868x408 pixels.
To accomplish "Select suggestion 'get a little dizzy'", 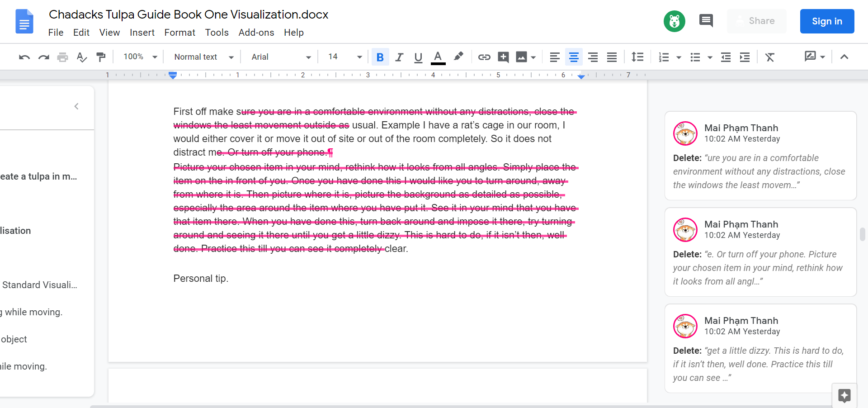I will coord(760,348).
